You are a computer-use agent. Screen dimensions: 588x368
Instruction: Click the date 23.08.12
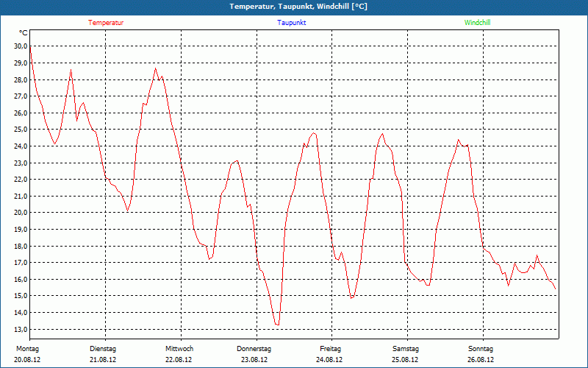254,360
